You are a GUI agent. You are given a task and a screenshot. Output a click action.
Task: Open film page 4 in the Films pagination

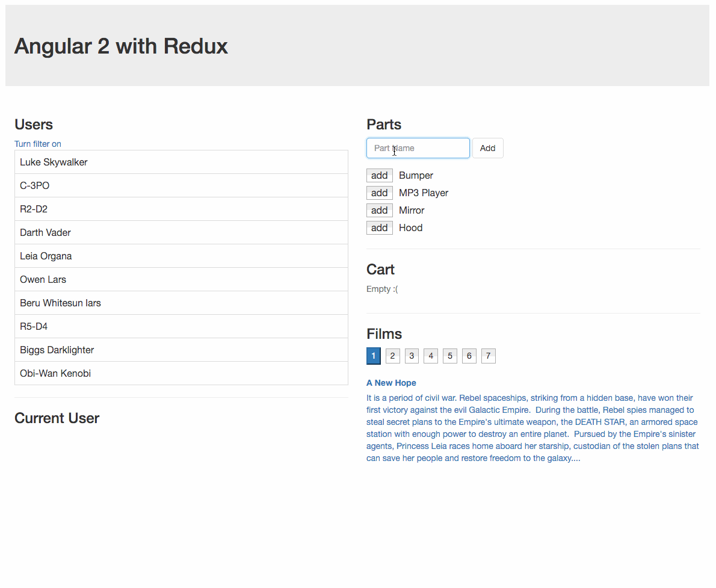pos(431,356)
